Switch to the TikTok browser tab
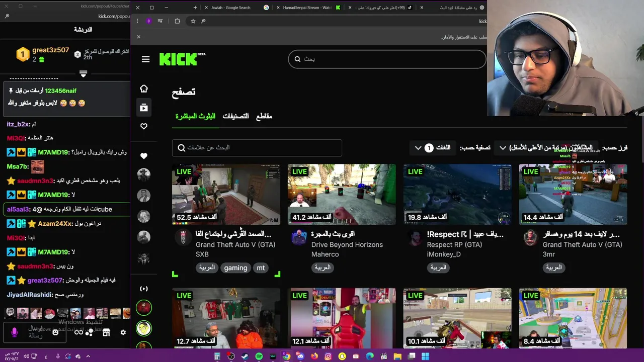644x362 pixels. (382, 8)
